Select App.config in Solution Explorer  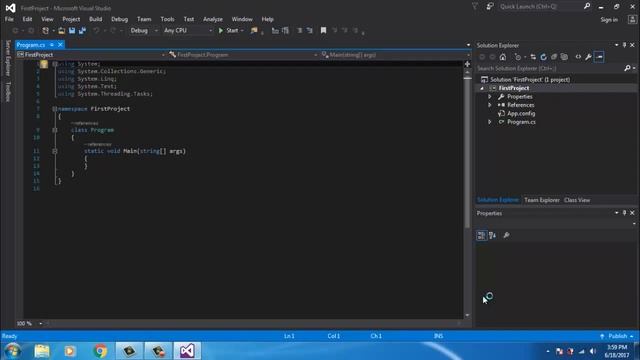pyautogui.click(x=521, y=113)
